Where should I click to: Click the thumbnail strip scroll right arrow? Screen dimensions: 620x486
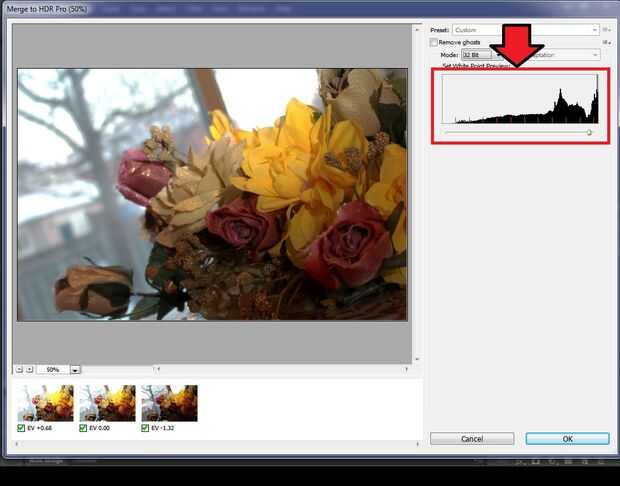pos(418,444)
